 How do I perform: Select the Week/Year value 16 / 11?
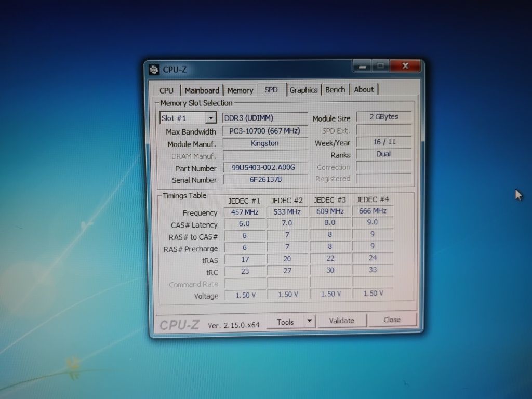[x=384, y=142]
